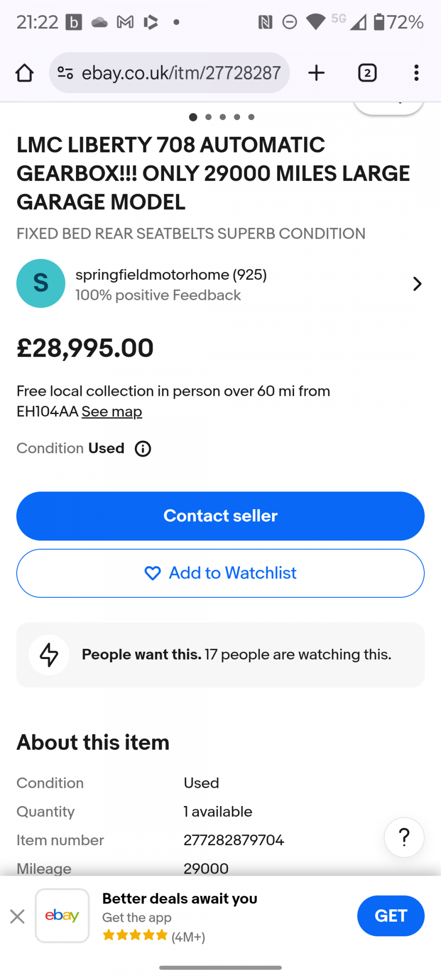Open the tab switcher showing 2 tabs
Viewport: 441px width, 980px height.
point(367,73)
